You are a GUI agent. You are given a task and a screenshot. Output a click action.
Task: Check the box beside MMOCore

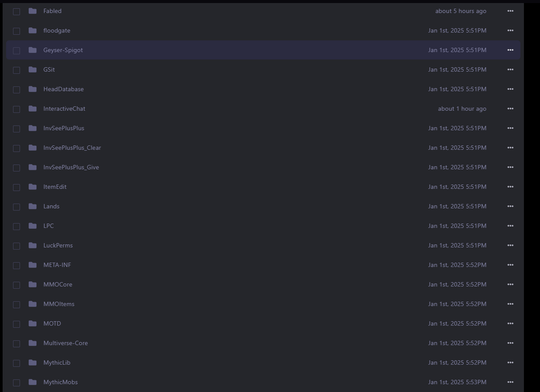(17, 285)
